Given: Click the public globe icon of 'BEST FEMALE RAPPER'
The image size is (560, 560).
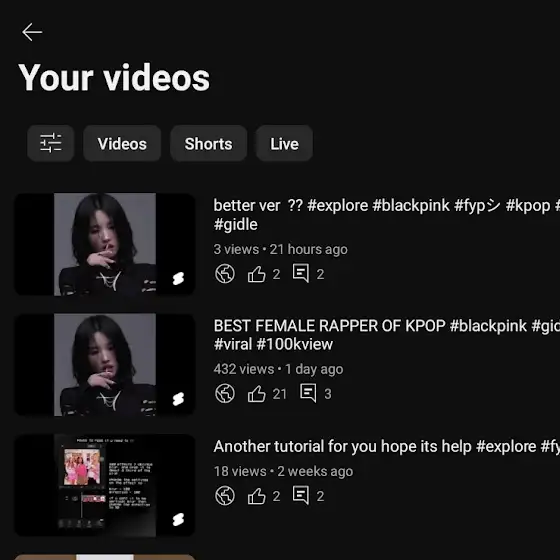Looking at the screenshot, I should coord(225,394).
